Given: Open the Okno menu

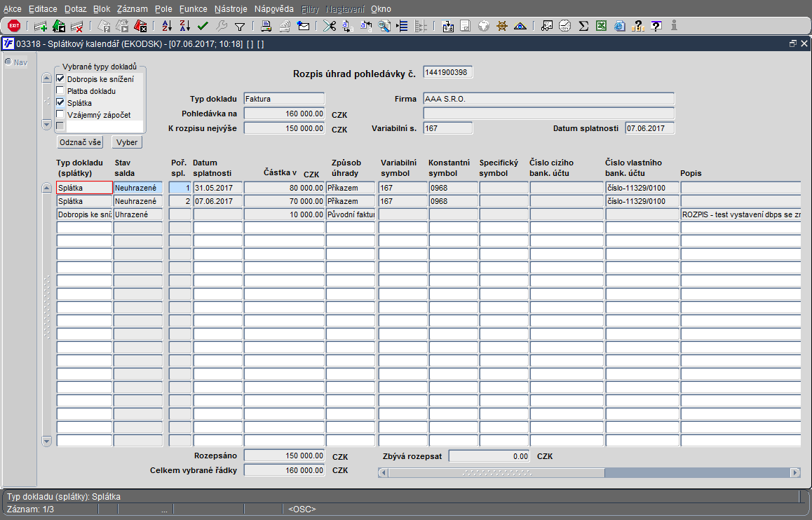Looking at the screenshot, I should 381,9.
